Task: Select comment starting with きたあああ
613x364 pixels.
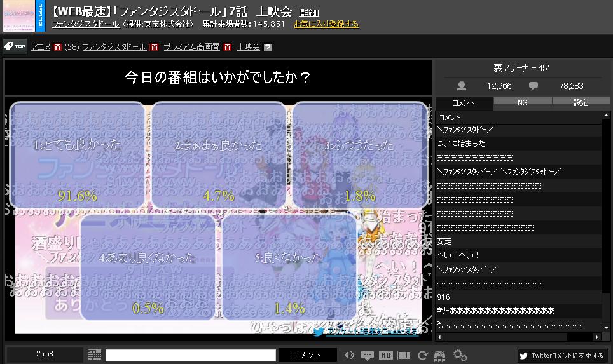Action: [518, 311]
